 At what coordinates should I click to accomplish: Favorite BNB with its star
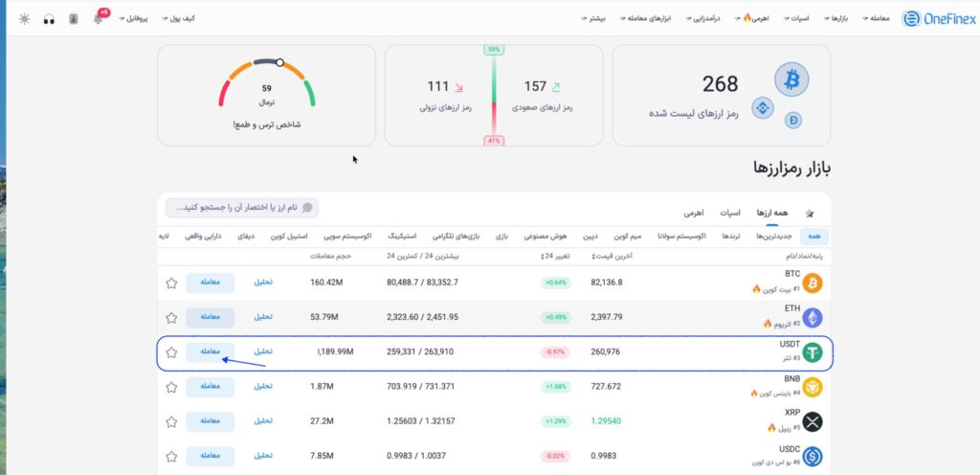click(171, 387)
